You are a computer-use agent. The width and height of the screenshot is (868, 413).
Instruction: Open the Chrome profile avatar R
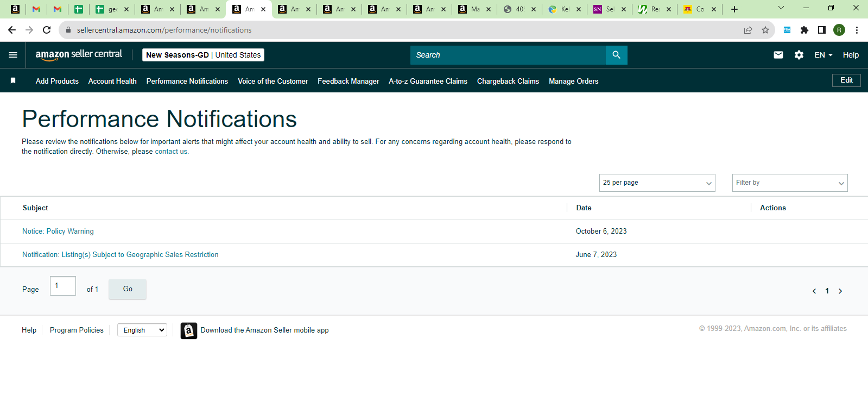tap(839, 30)
